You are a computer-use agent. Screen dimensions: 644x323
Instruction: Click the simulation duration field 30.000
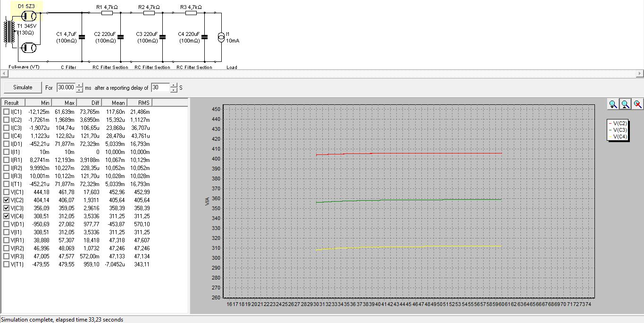point(66,87)
